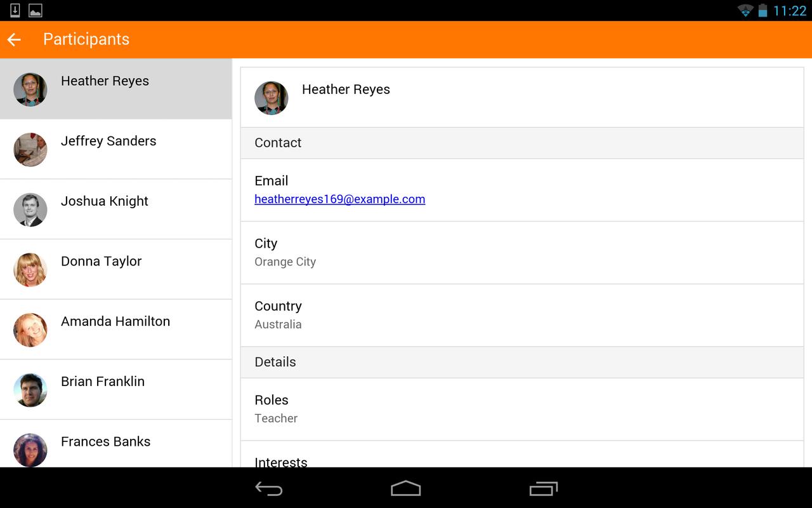Tap Heather Reyes avatar in participant list

click(30, 90)
